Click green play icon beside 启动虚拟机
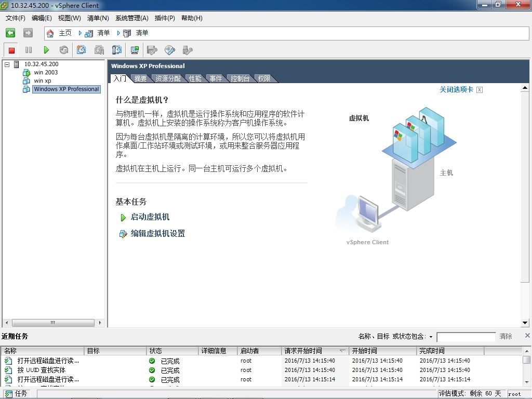 tap(123, 218)
